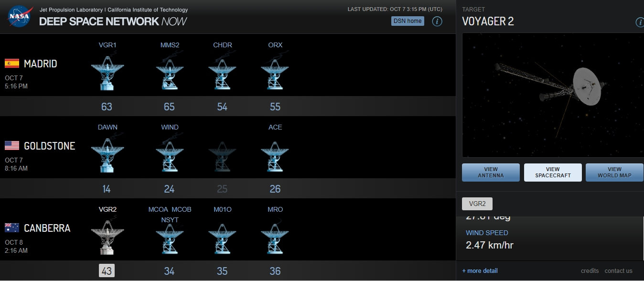Select the VGR2 signal tab

tap(477, 203)
